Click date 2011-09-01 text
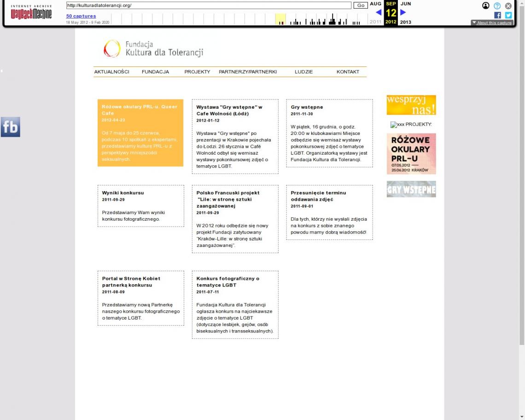This screenshot has width=525, height=420. pyautogui.click(x=302, y=206)
